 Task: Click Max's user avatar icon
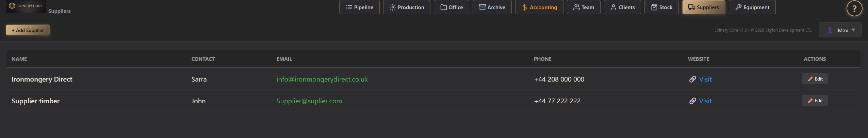click(x=830, y=30)
